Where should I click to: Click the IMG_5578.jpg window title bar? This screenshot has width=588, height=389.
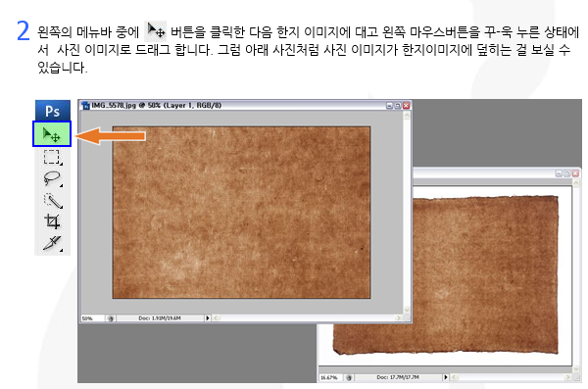click(246, 106)
